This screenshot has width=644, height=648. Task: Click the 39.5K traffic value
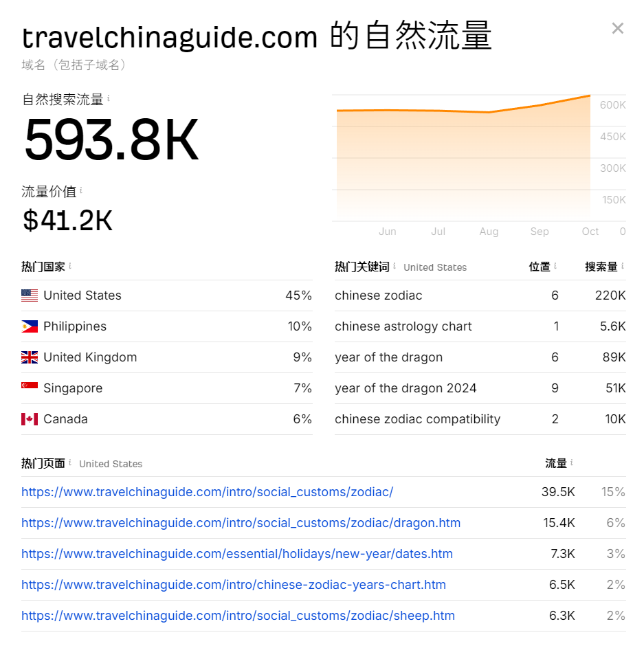(x=558, y=492)
